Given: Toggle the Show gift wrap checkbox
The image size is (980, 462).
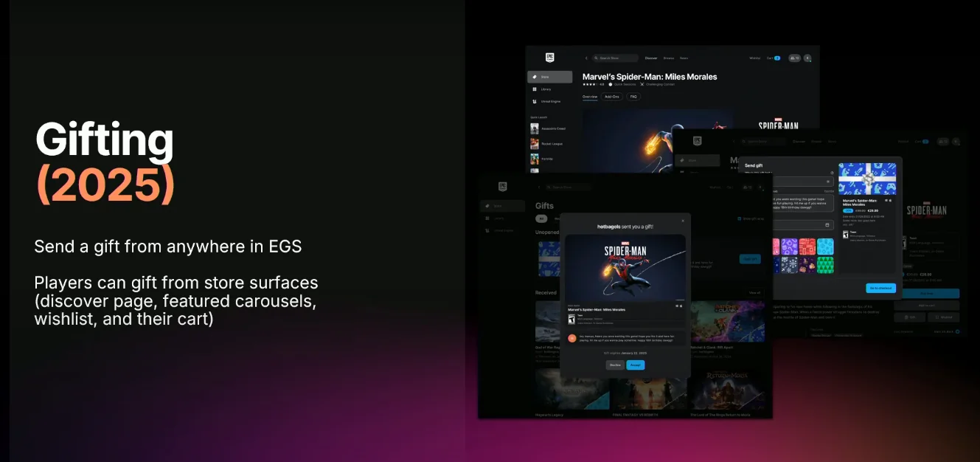Looking at the screenshot, I should tap(739, 218).
